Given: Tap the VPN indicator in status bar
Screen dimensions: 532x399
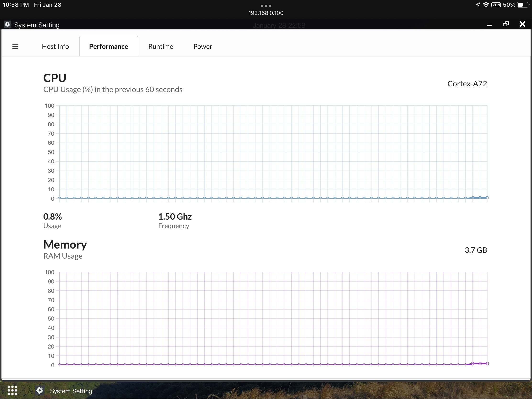Looking at the screenshot, I should (496, 5).
